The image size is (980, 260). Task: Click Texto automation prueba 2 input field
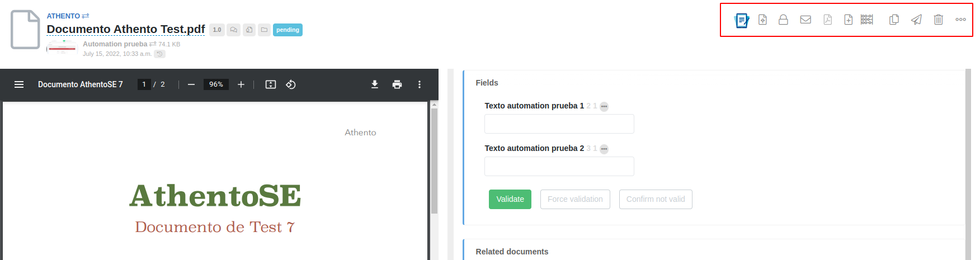[x=559, y=167]
